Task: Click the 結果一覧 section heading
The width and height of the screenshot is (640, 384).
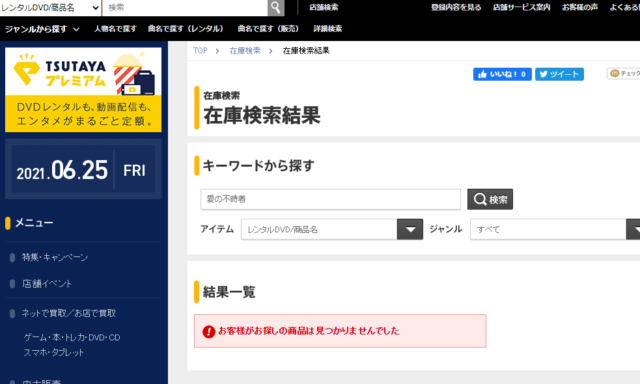Action: [x=229, y=292]
